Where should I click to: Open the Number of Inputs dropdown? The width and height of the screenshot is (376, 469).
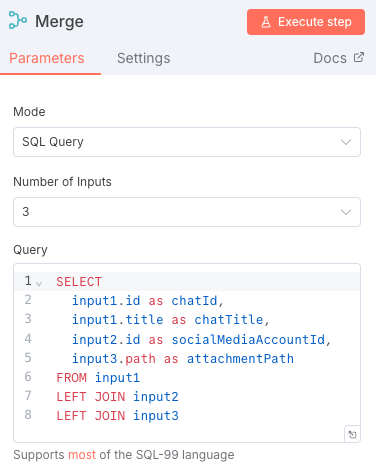tap(187, 212)
